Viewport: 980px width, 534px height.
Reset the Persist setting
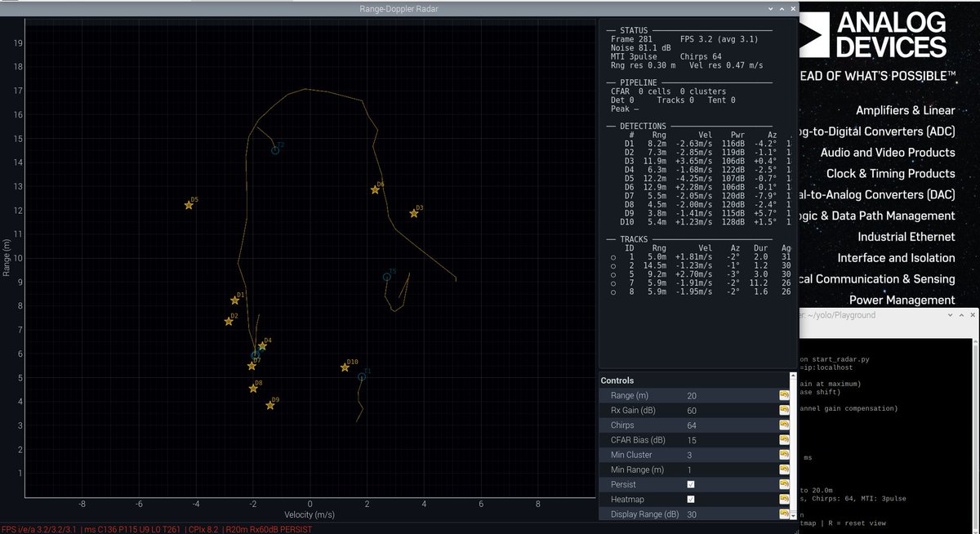784,484
